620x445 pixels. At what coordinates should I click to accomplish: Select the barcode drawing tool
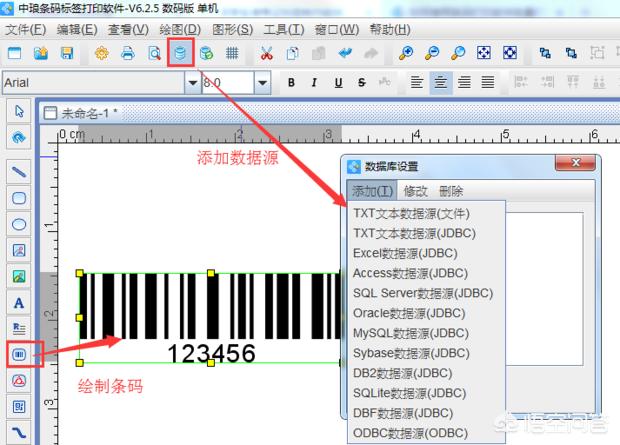[19, 354]
